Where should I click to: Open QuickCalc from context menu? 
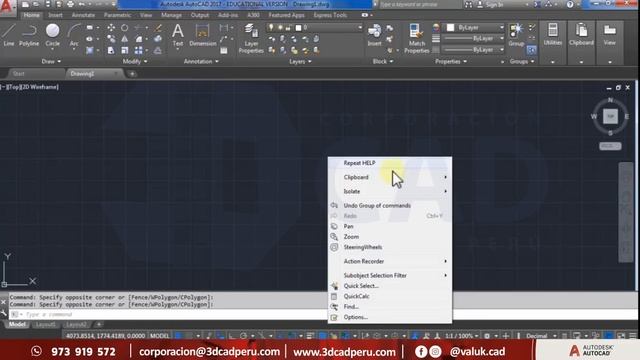click(390, 296)
